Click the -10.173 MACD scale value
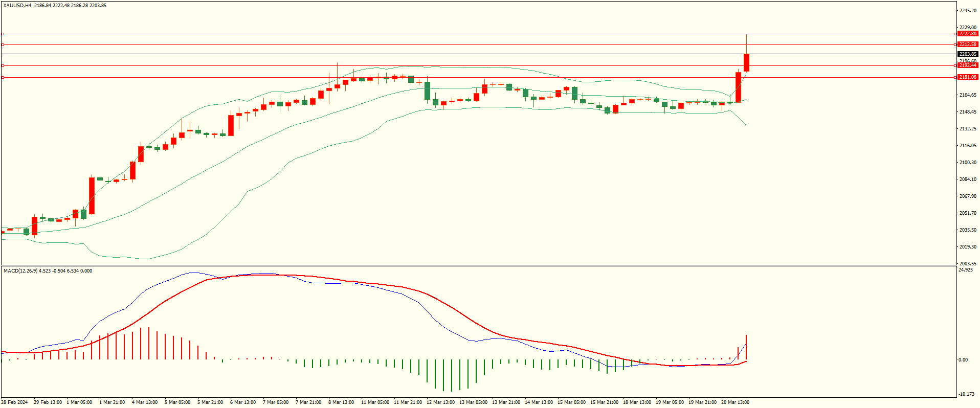Viewport: 980px width, 408px height. click(967, 394)
